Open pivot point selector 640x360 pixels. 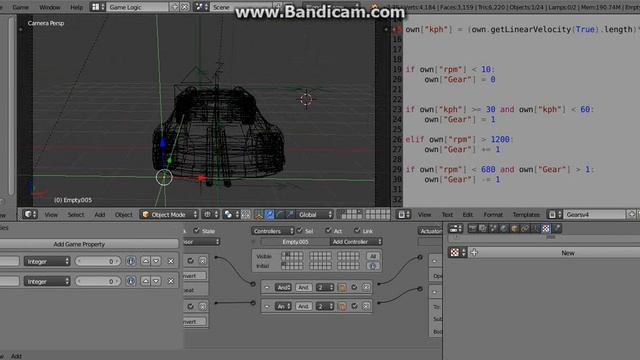click(231, 214)
